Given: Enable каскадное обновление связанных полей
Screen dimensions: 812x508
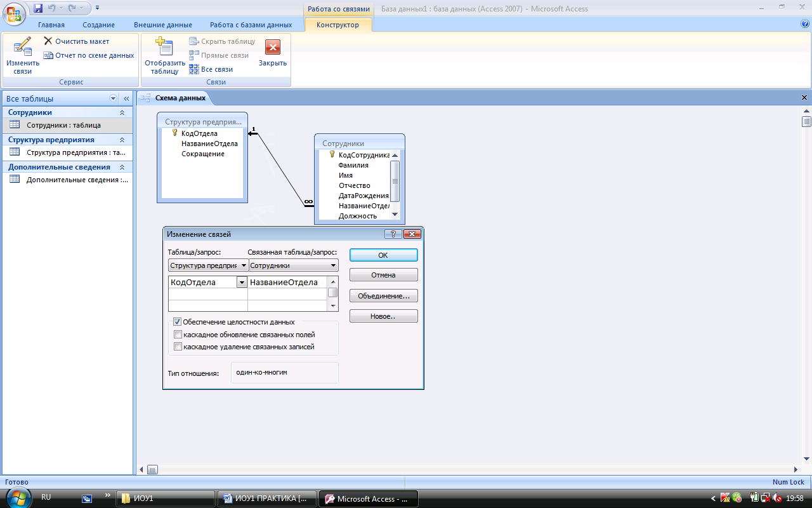Looking at the screenshot, I should (x=178, y=335).
